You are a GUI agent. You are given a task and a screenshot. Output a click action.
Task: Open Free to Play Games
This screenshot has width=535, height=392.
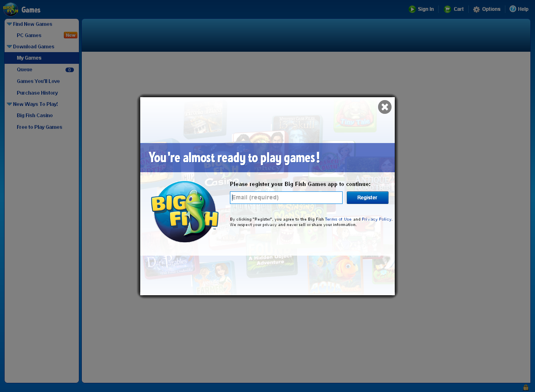click(x=40, y=127)
